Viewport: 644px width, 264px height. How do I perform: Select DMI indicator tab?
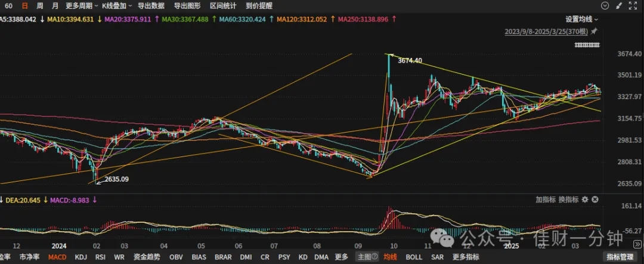[246, 257]
